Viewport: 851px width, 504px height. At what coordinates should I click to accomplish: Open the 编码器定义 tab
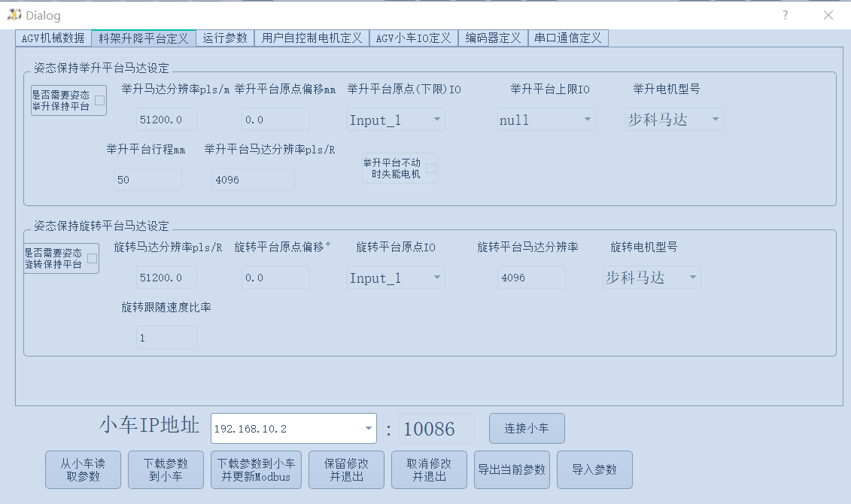[493, 38]
